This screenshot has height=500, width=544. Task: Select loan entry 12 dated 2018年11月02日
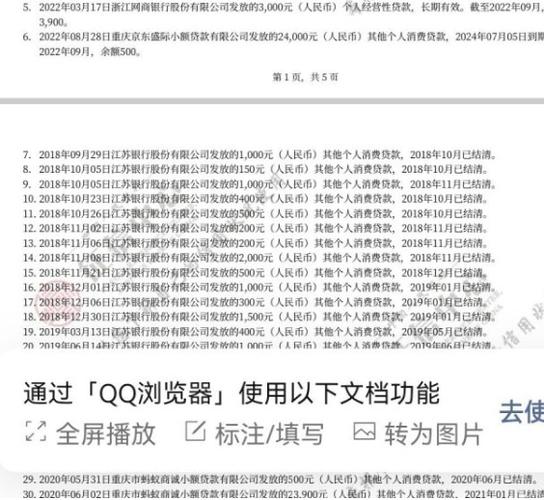[x=255, y=228]
